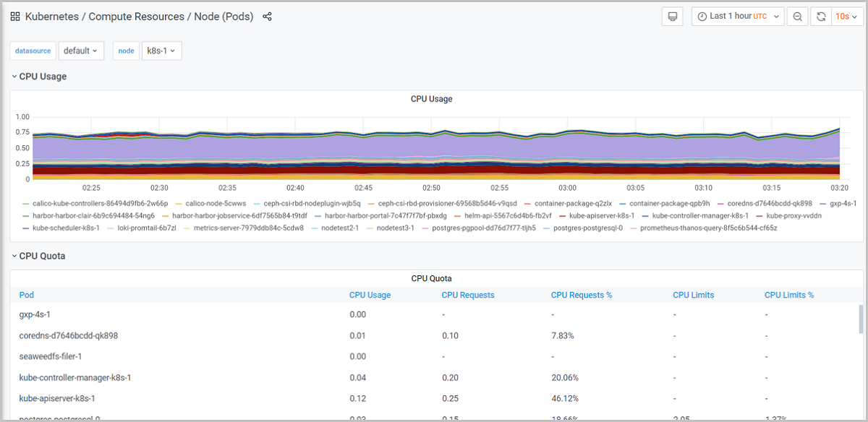The height and width of the screenshot is (422, 868).
Task: Toggle the kube-apiserver-k8s-1 series in legend
Action: pos(601,215)
